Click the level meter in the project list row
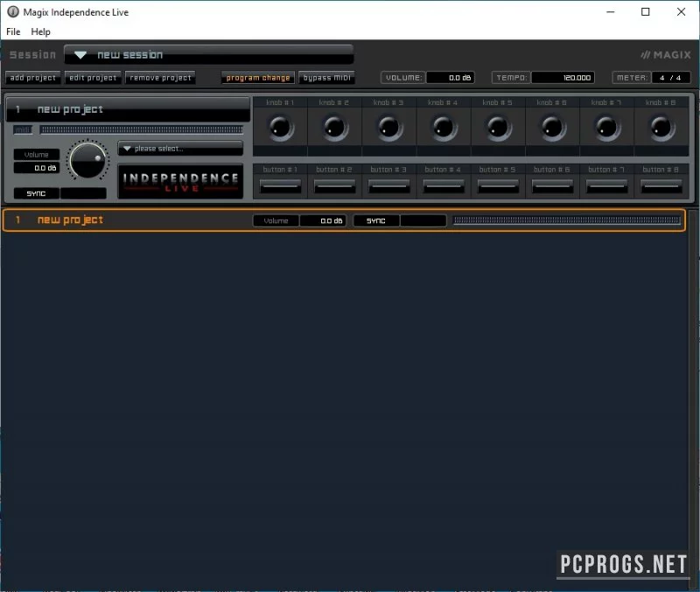 566,220
